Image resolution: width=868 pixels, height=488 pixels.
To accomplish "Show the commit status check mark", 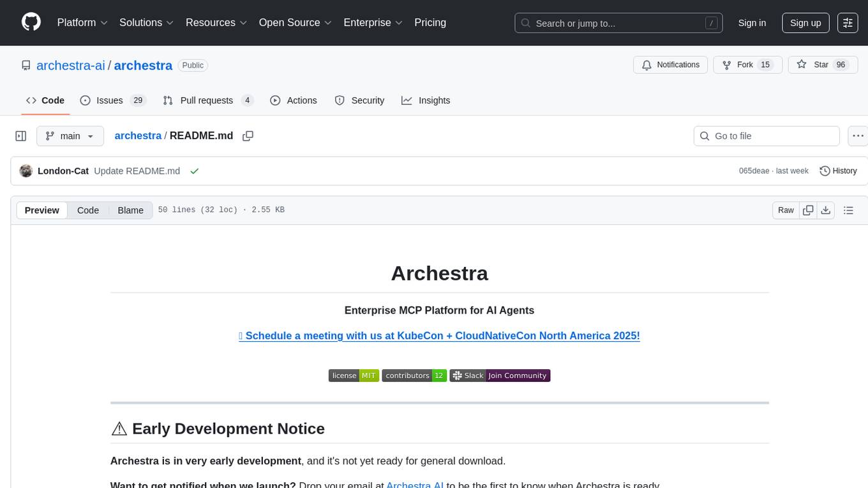I will tap(195, 171).
